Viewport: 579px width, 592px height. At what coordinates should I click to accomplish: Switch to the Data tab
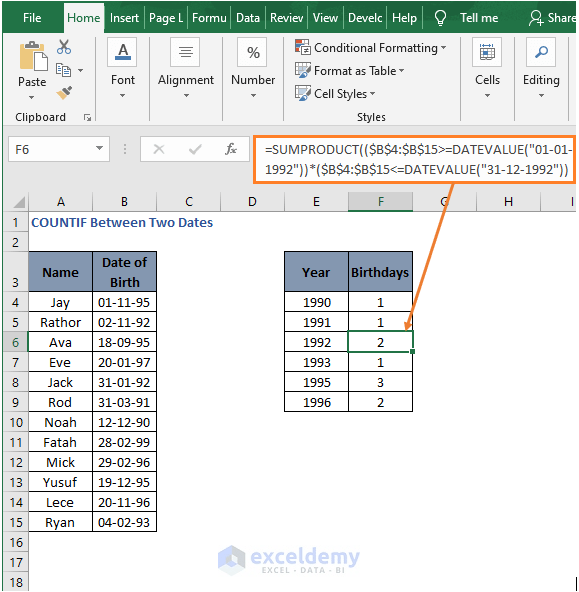coord(248,18)
